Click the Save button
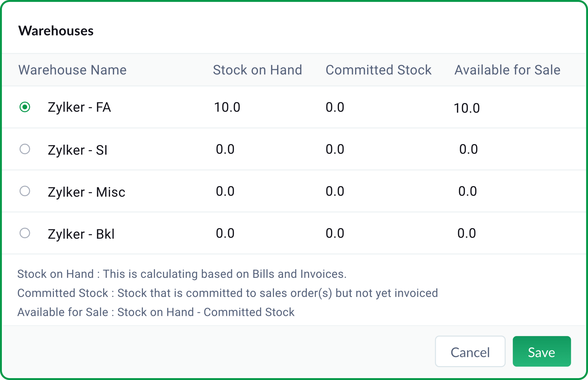588x380 pixels. (x=542, y=352)
